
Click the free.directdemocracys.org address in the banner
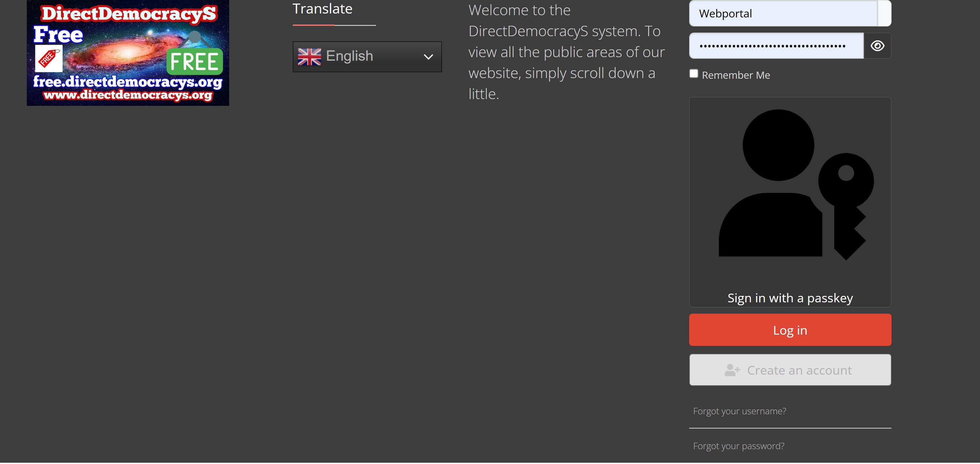click(x=128, y=82)
